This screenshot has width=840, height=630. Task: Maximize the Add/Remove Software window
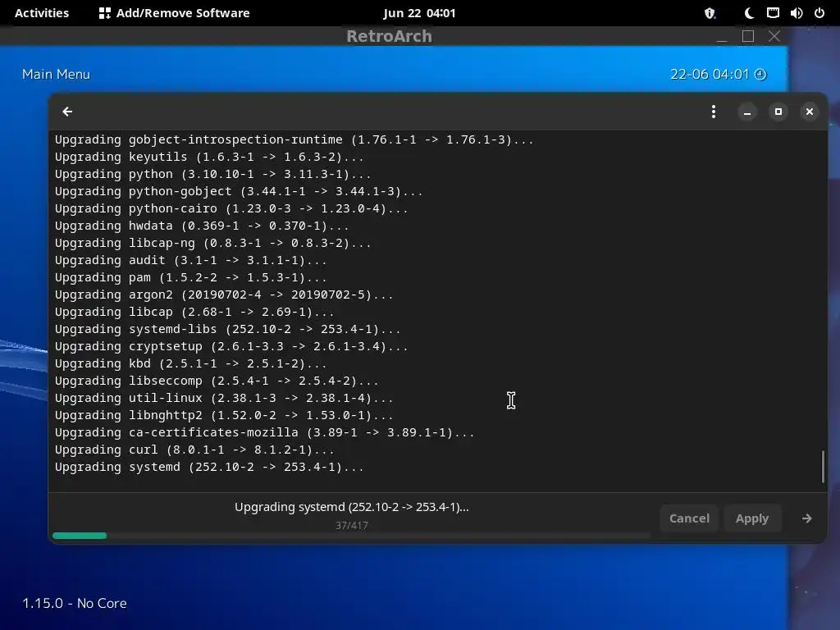click(778, 112)
